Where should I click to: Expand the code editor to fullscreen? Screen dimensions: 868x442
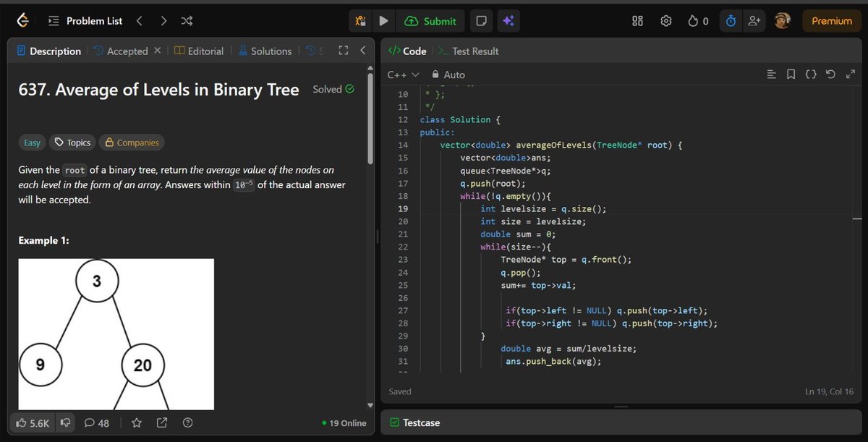(850, 75)
